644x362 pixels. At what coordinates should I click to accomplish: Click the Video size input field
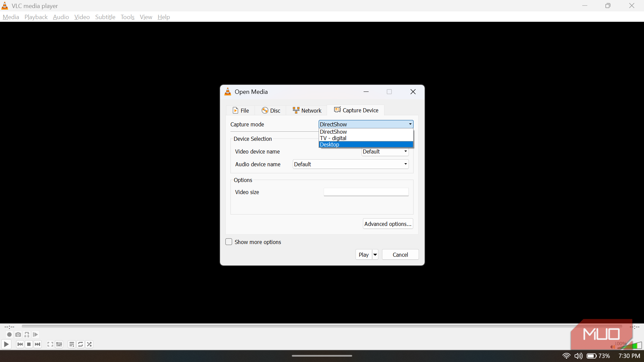pos(366,192)
